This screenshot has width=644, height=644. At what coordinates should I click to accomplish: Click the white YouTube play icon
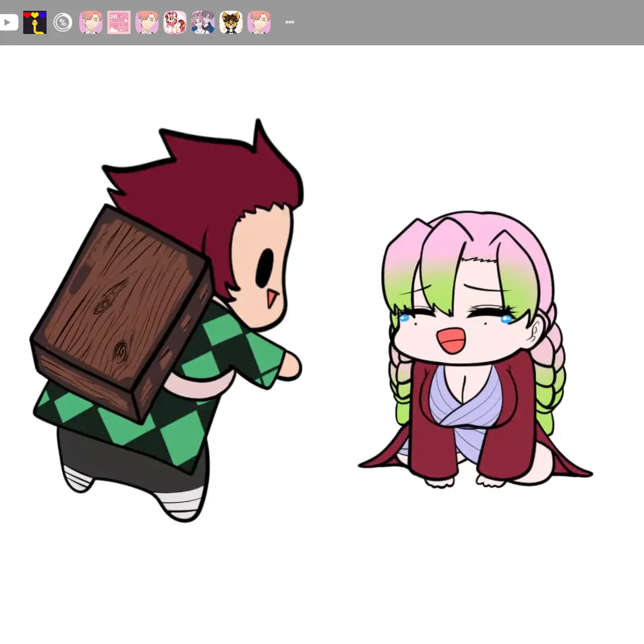(7, 23)
